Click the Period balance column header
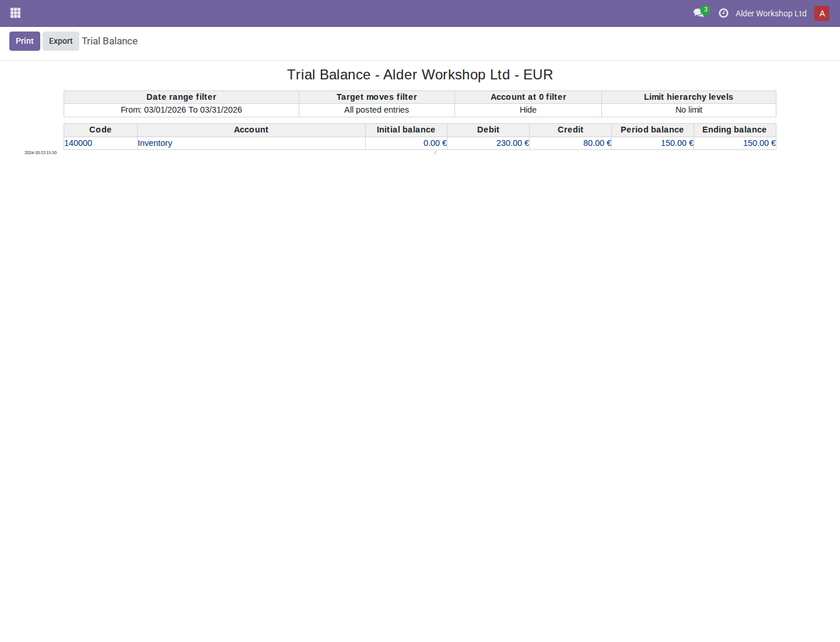 click(652, 130)
